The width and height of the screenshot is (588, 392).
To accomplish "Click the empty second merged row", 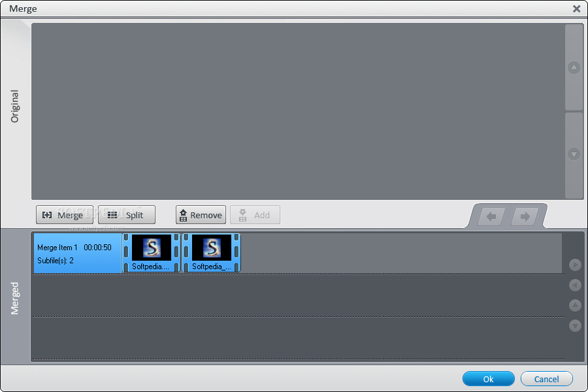I will click(298, 295).
